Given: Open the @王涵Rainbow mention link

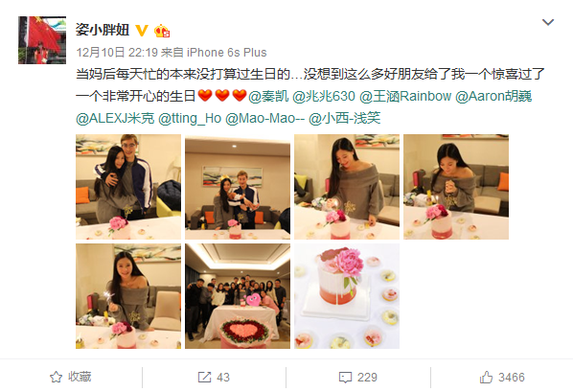Looking at the screenshot, I should click(405, 96).
